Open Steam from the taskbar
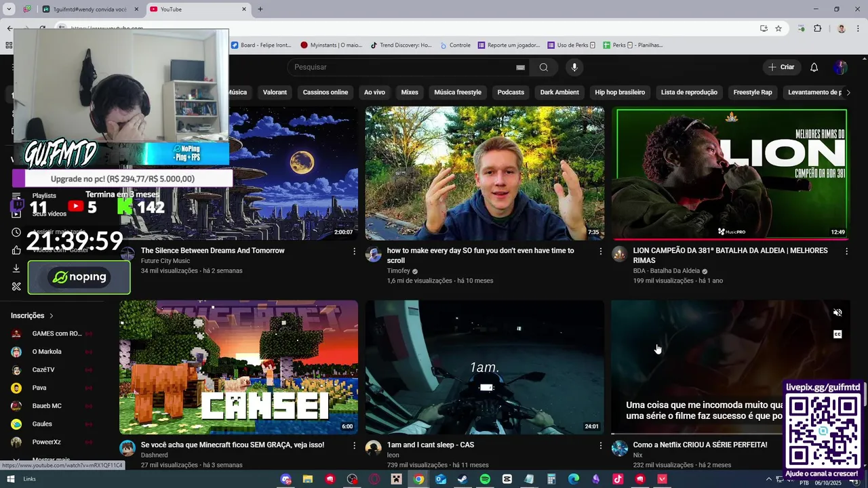This screenshot has height=488, width=868. [x=462, y=479]
